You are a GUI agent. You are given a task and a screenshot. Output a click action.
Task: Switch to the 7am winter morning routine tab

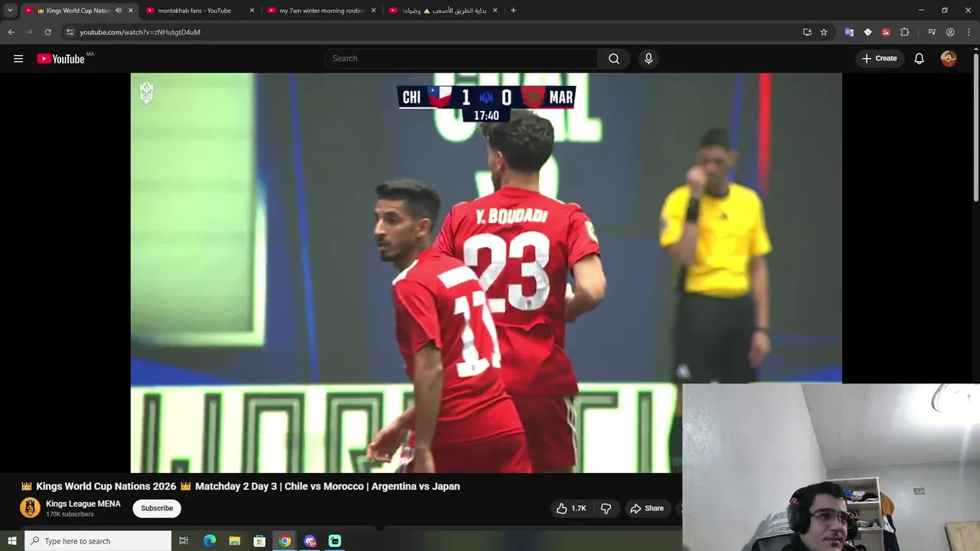(x=322, y=11)
